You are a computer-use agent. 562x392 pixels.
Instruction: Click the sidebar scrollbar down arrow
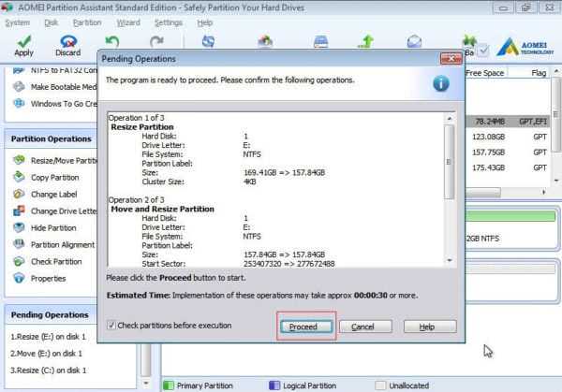[146, 384]
